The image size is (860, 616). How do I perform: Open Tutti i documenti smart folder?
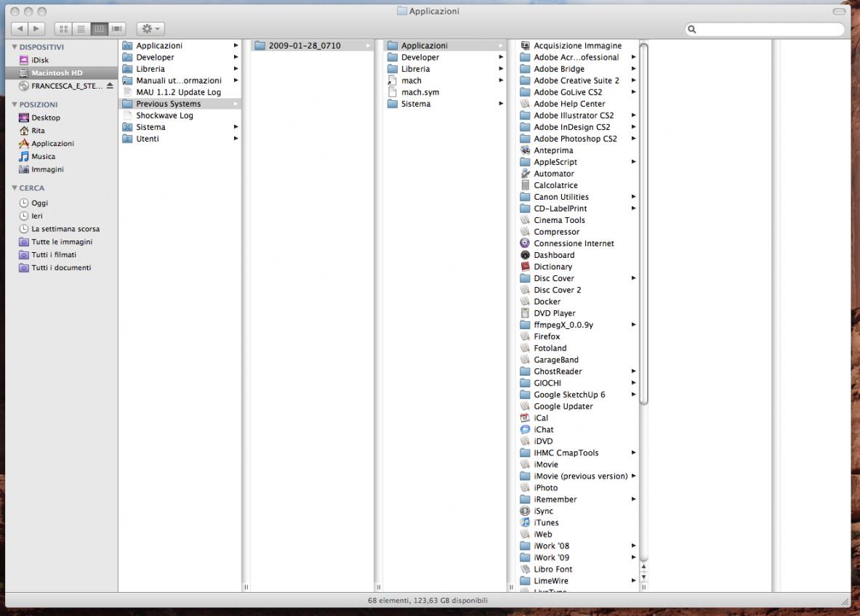click(x=61, y=267)
